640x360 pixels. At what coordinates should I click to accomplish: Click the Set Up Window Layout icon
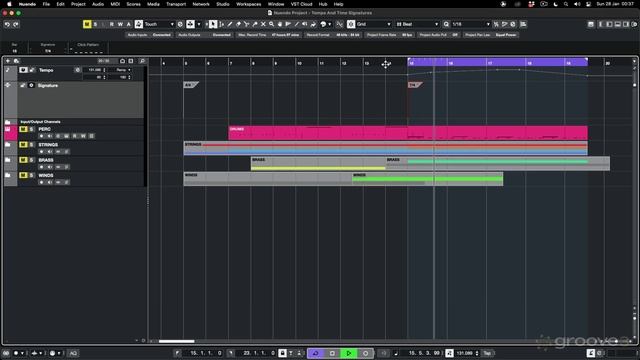[591, 24]
